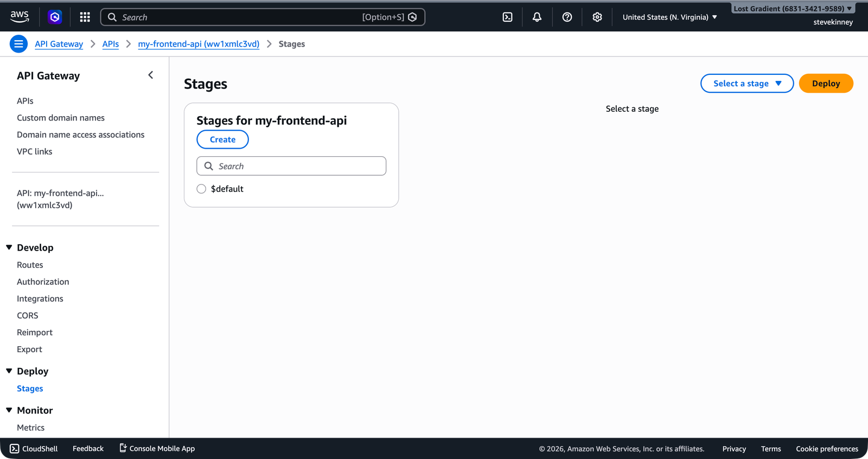
Task: Open APIs in the sidebar
Action: point(25,101)
